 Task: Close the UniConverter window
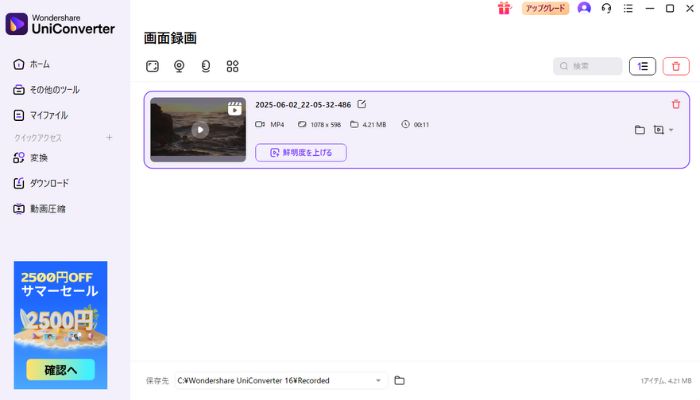pos(690,8)
